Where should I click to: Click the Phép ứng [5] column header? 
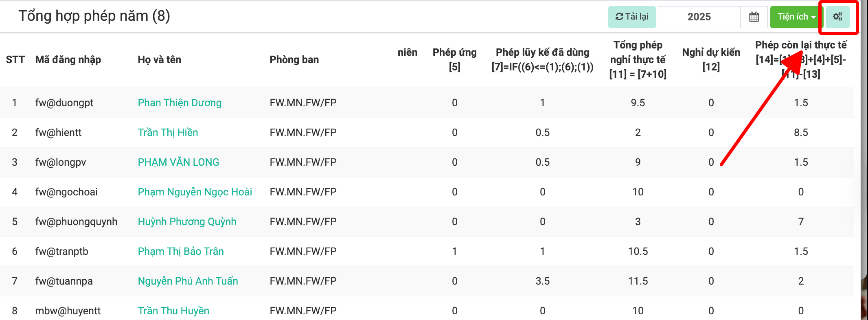click(454, 59)
